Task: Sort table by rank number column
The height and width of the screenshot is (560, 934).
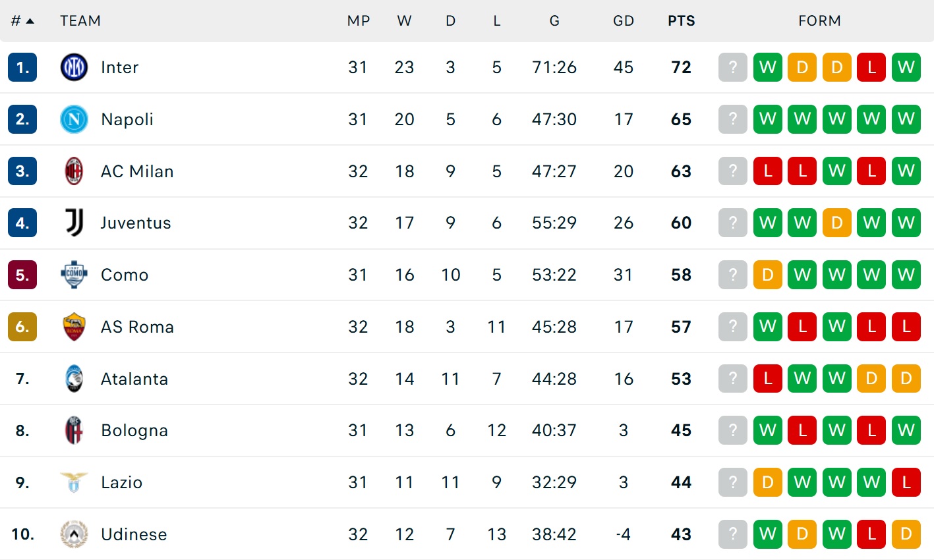Action: 22,21
